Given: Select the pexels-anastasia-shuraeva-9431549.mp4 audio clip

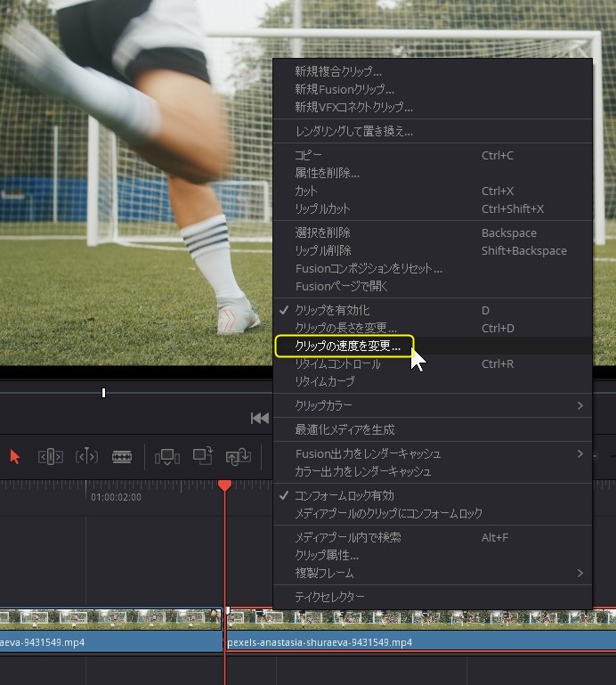Looking at the screenshot, I should coord(421,642).
